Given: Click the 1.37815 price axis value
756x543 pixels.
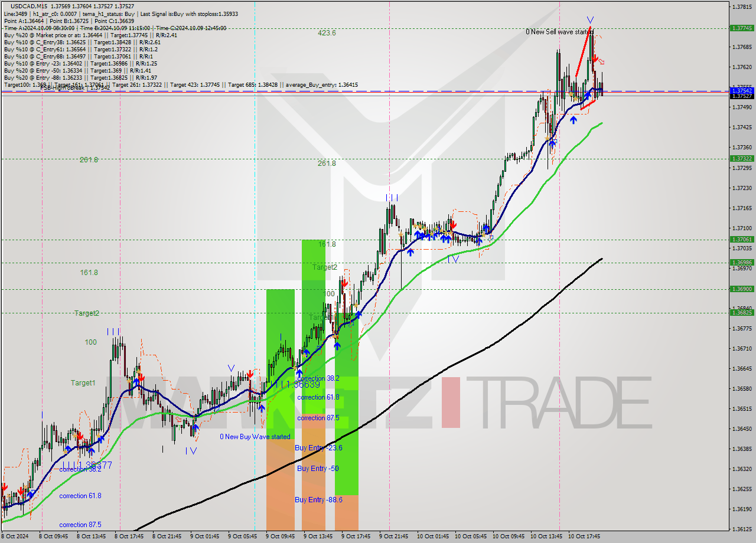Looking at the screenshot, I should (x=742, y=6).
